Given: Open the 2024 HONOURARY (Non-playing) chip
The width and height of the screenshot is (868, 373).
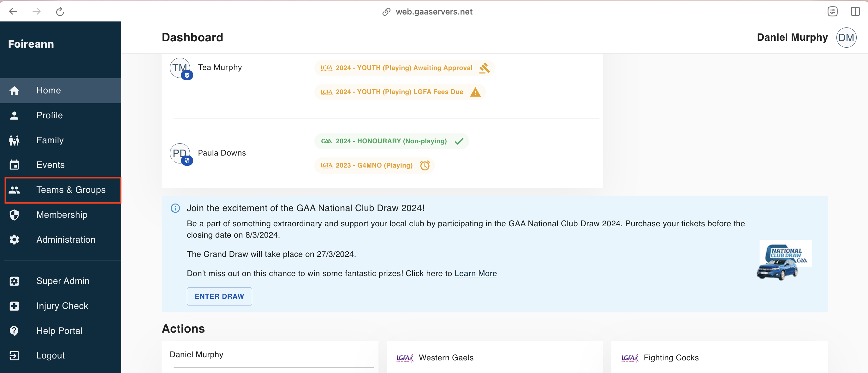Looking at the screenshot, I should [391, 141].
